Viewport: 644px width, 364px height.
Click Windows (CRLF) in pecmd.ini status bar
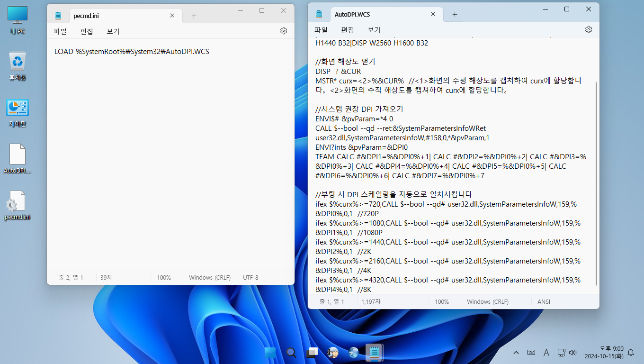click(210, 278)
